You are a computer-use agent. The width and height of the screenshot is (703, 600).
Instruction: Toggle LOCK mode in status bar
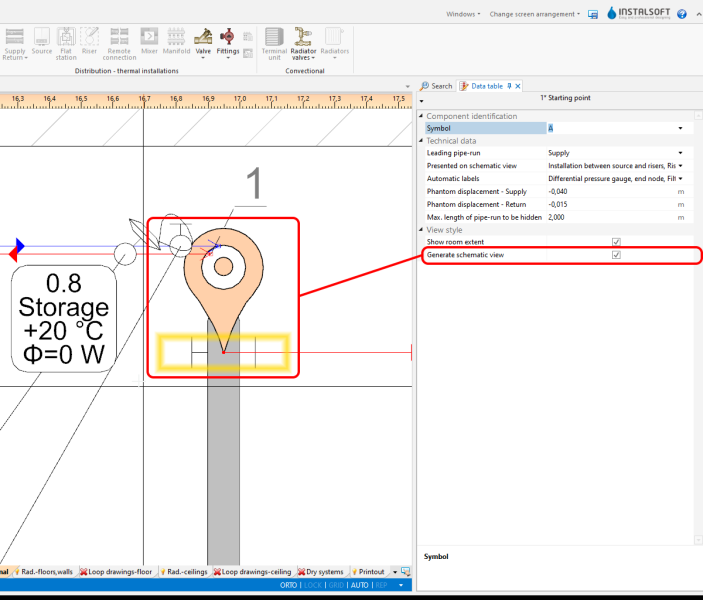pos(313,585)
